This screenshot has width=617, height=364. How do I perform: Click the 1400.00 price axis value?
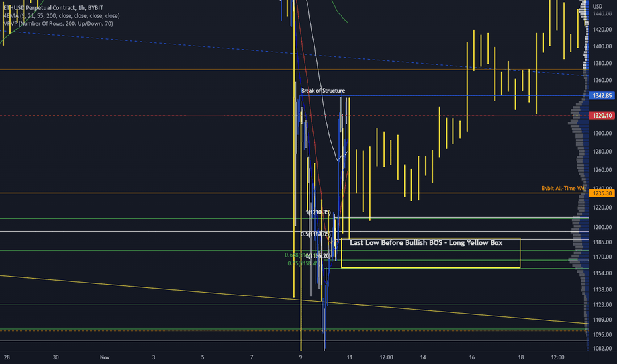[602, 46]
